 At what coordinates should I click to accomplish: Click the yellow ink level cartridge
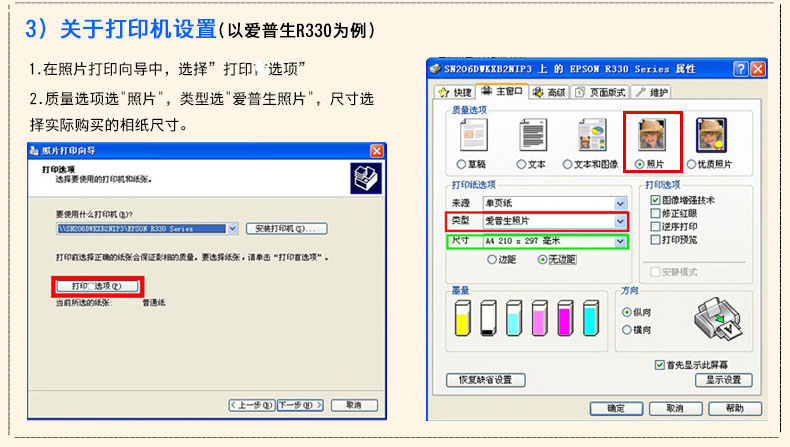(462, 318)
